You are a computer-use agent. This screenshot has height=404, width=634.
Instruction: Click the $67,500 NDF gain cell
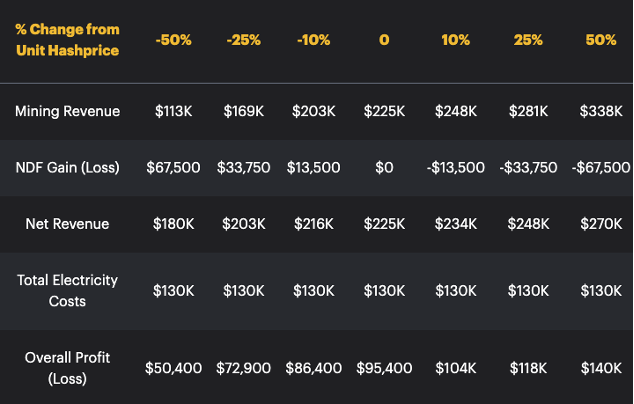pos(172,167)
